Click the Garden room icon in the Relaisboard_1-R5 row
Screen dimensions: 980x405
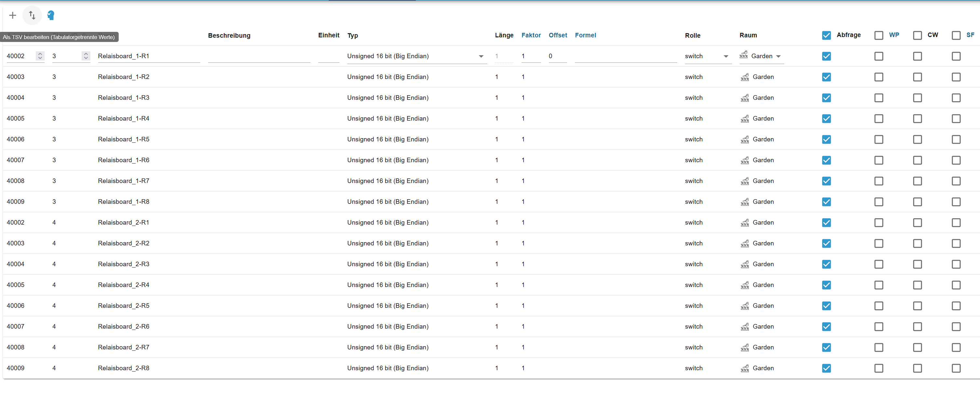[745, 139]
